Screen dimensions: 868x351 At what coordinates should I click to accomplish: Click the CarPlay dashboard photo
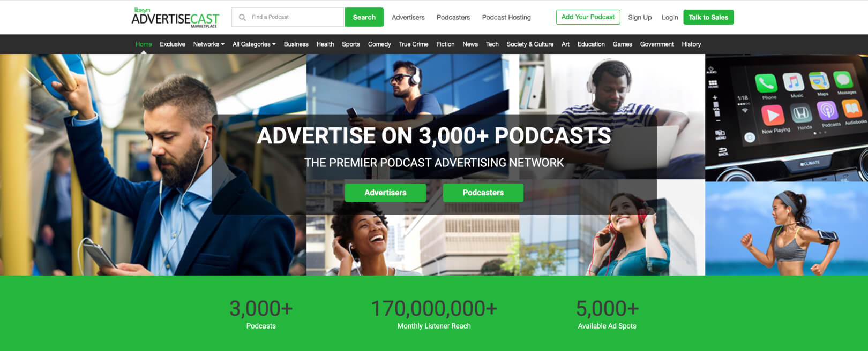786,118
